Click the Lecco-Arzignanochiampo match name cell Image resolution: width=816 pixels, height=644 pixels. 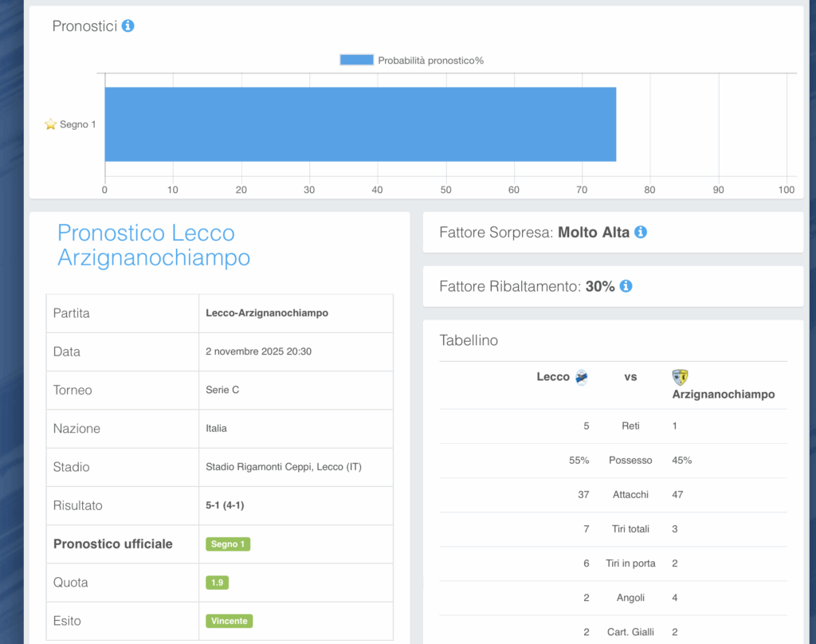point(267,313)
